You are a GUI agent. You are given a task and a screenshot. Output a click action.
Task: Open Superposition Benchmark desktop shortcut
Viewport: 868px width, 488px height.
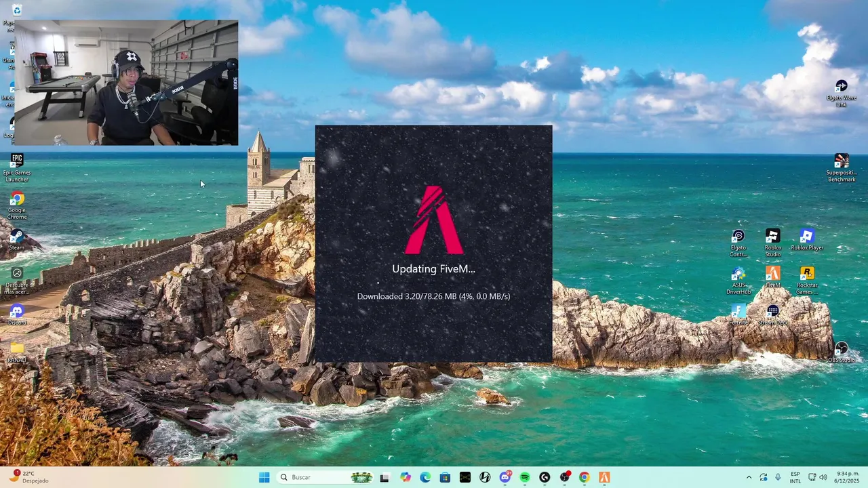click(841, 168)
